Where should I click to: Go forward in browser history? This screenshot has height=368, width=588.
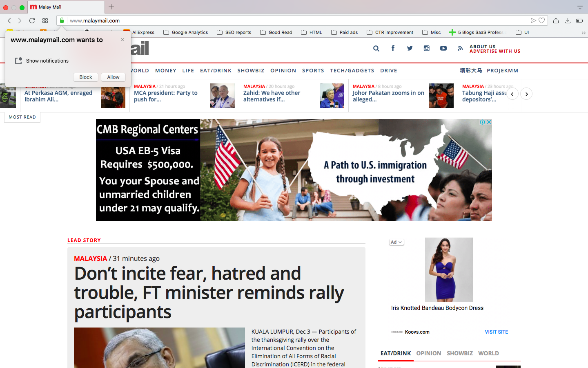click(20, 20)
